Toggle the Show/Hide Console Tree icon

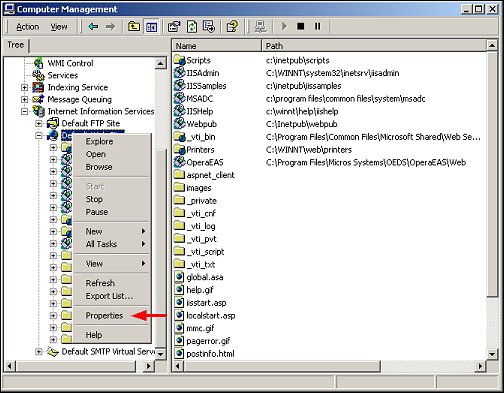pyautogui.click(x=151, y=27)
